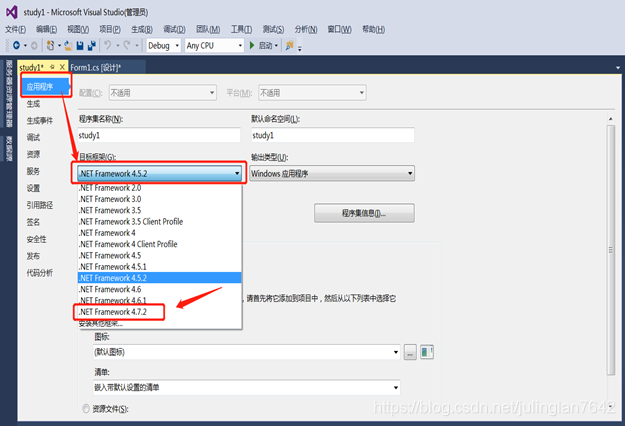Viewport: 625px width, 426px height.
Task: Close the study1 properties tab
Action: pyautogui.click(x=62, y=67)
